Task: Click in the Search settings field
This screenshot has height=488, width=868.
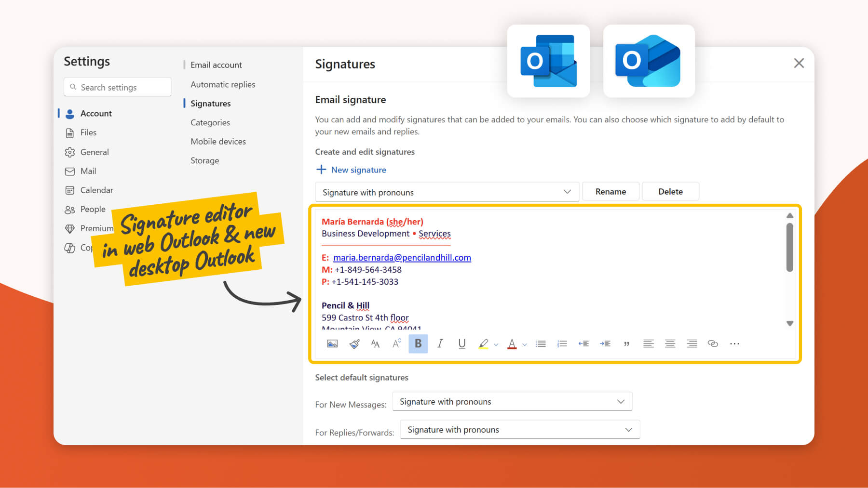Action: pos(117,87)
